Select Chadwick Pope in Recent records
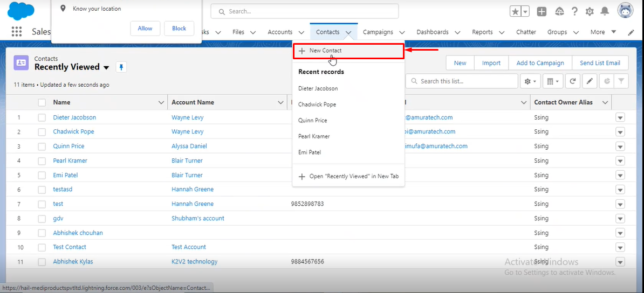 coord(317,104)
